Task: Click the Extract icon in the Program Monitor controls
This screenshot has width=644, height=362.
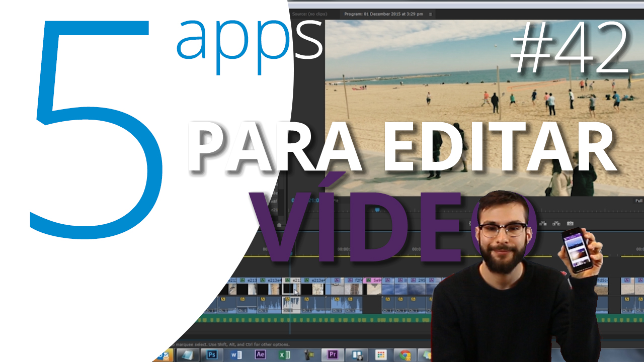Action: coord(556,223)
